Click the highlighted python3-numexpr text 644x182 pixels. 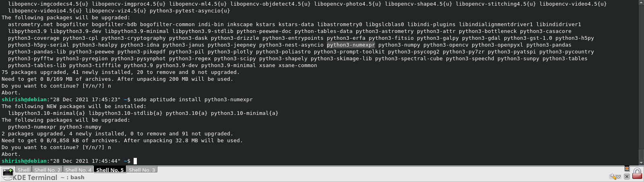coord(351,45)
